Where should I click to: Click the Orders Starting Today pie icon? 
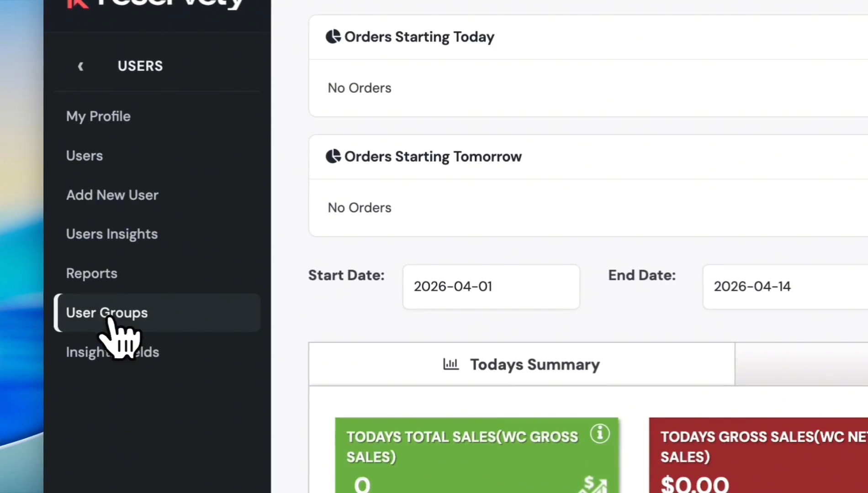pyautogui.click(x=333, y=37)
